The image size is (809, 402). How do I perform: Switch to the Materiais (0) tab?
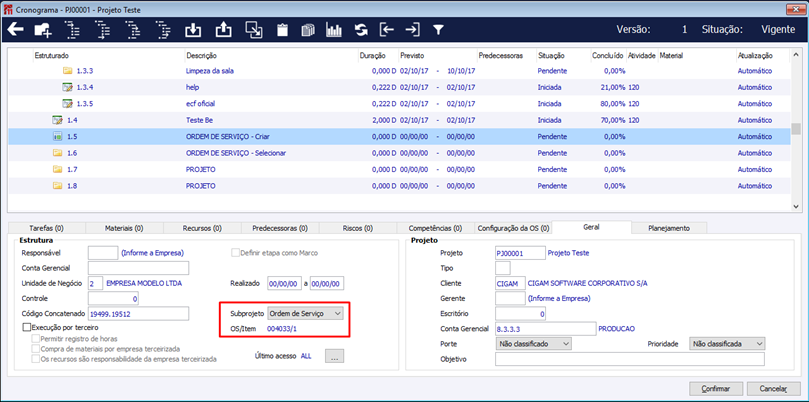124,228
